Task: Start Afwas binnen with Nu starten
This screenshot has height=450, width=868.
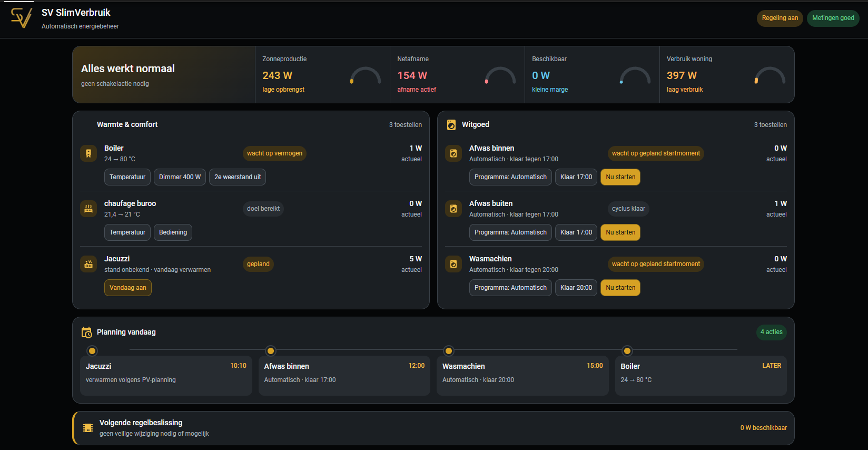Action: pyautogui.click(x=620, y=177)
